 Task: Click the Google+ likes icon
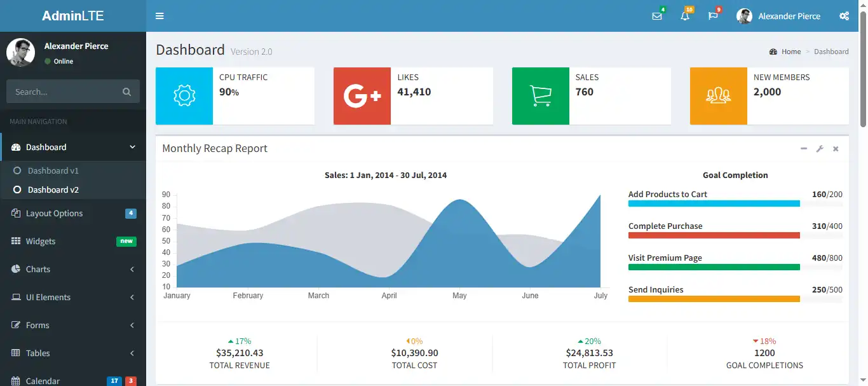[362, 96]
